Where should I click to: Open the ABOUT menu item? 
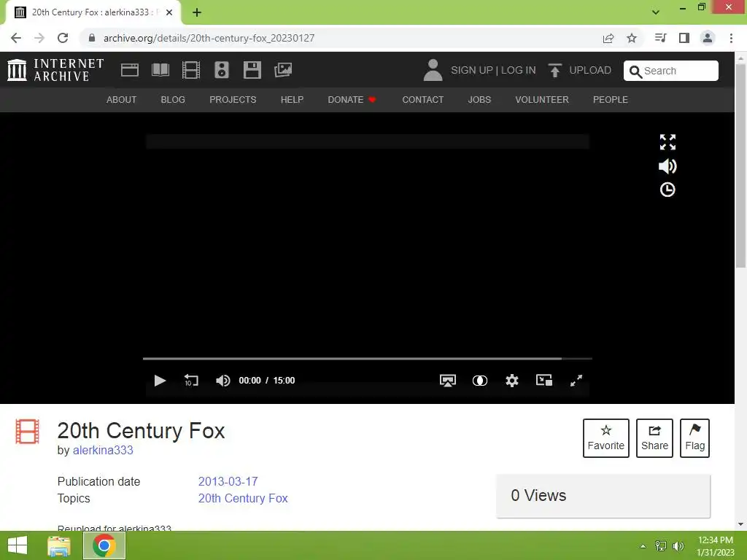[x=121, y=99]
